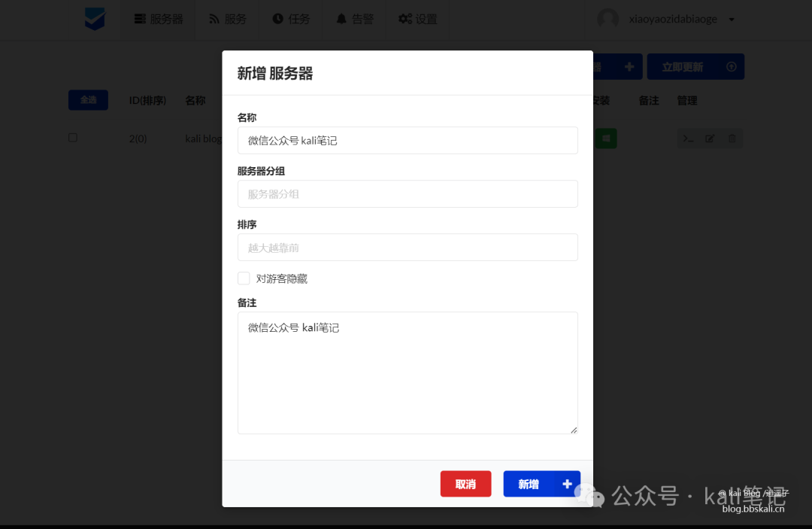
Task: Click the 'kali blog' server name text
Action: 204,138
